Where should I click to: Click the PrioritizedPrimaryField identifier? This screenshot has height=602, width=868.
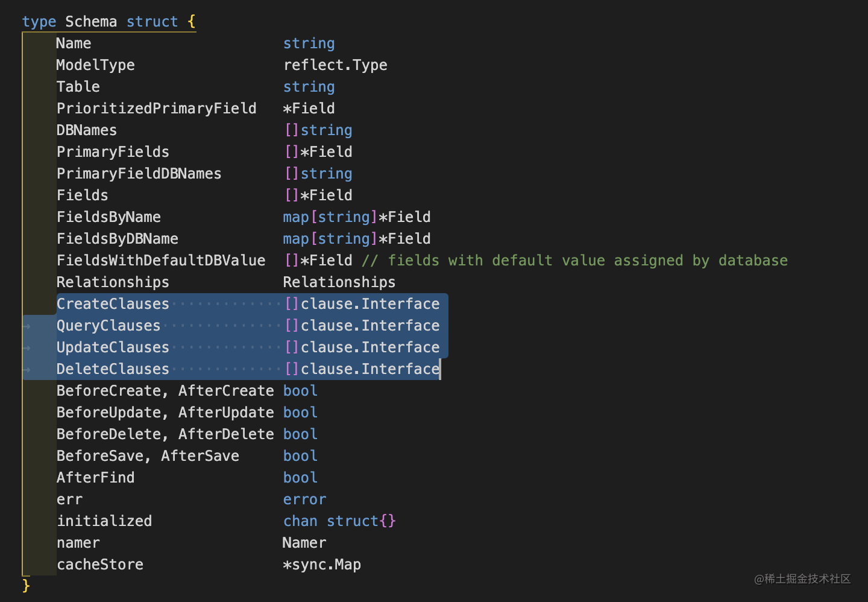pos(156,109)
